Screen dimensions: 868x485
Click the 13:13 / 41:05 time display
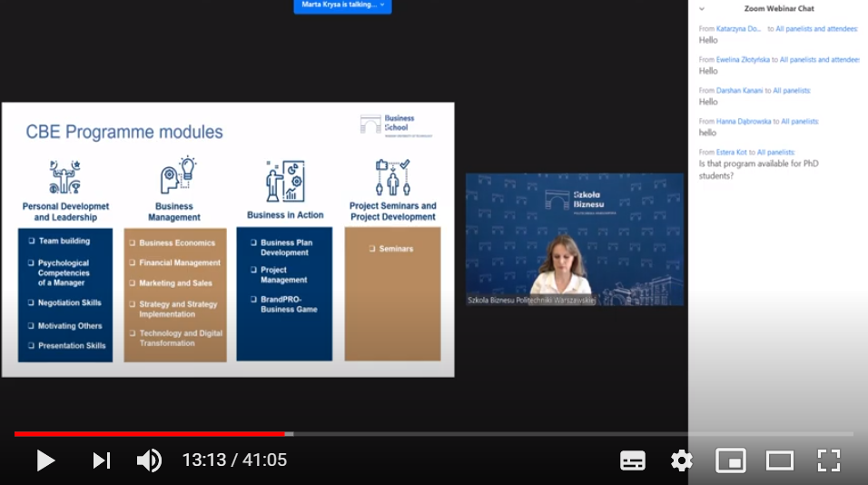(234, 460)
